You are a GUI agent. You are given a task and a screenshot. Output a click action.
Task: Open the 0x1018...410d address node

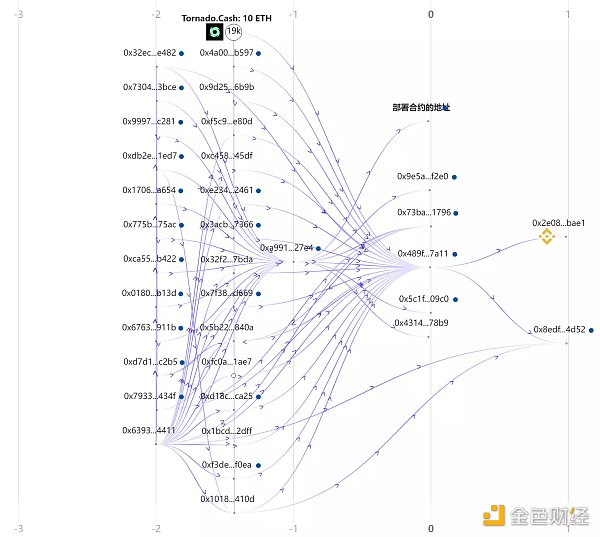coord(227,498)
